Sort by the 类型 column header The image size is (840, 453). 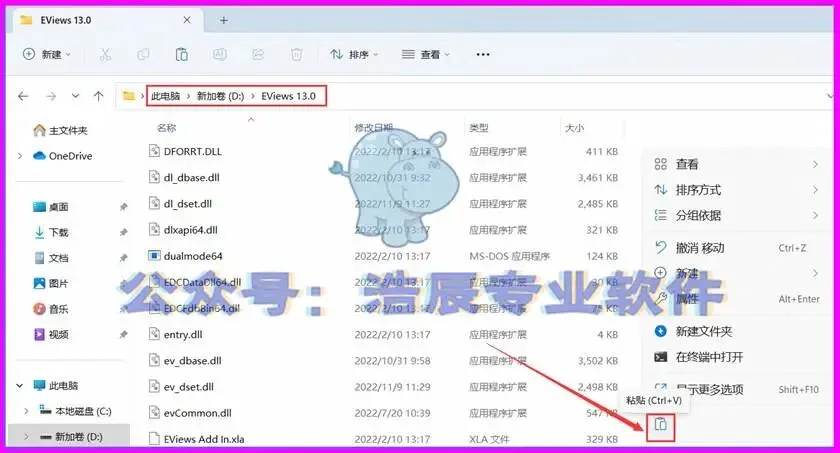click(478, 127)
